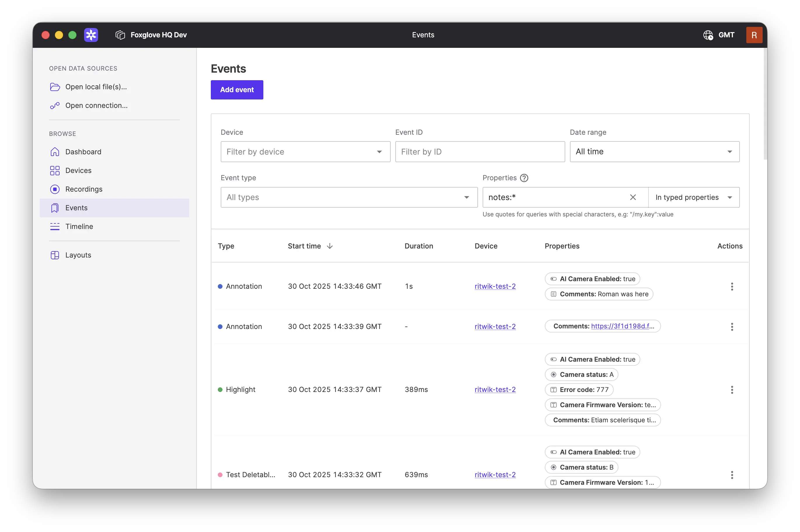
Task: Click the Add event button
Action: [x=237, y=90]
